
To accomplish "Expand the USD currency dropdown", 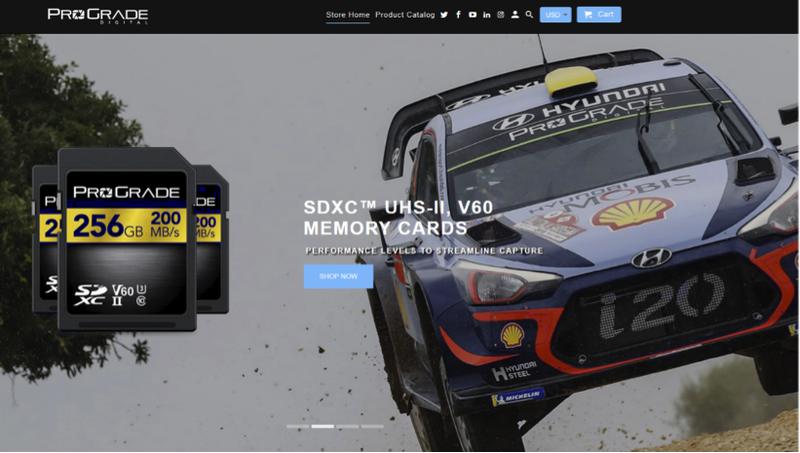I will pyautogui.click(x=556, y=15).
